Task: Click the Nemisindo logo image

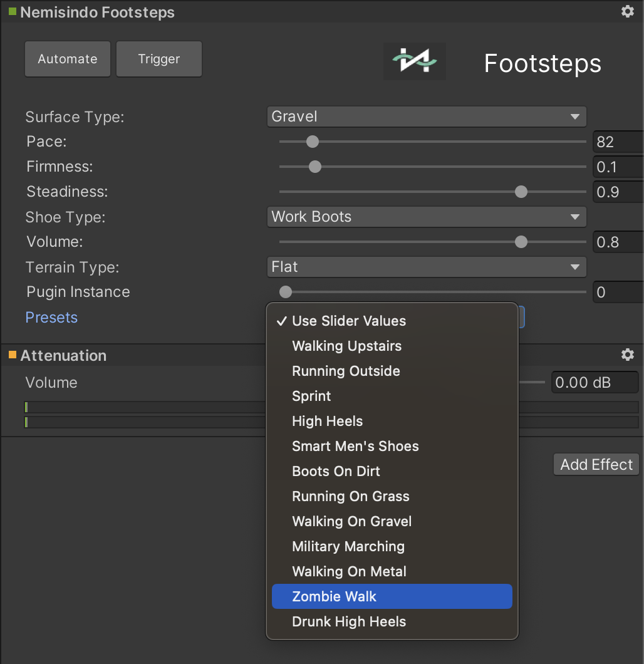Action: point(415,61)
